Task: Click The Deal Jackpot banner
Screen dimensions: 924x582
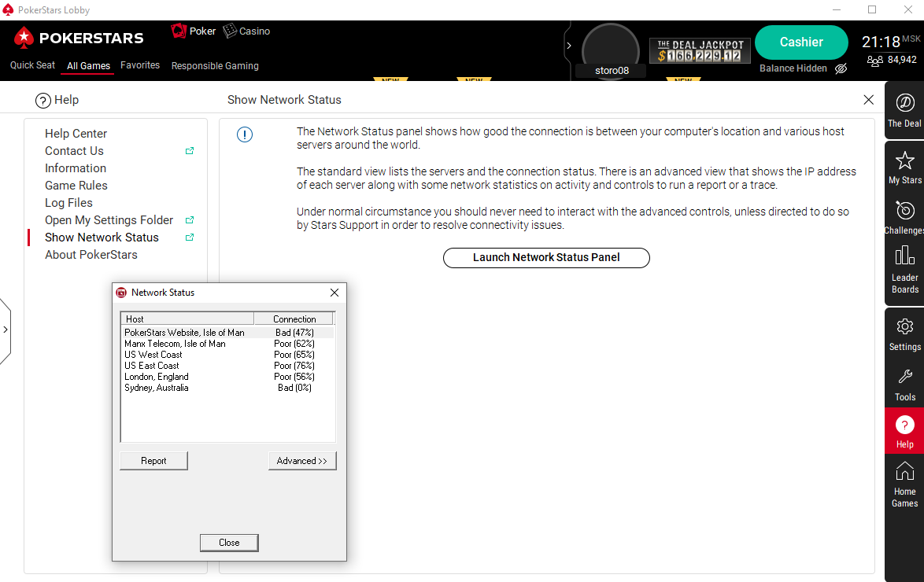Action: pos(700,51)
